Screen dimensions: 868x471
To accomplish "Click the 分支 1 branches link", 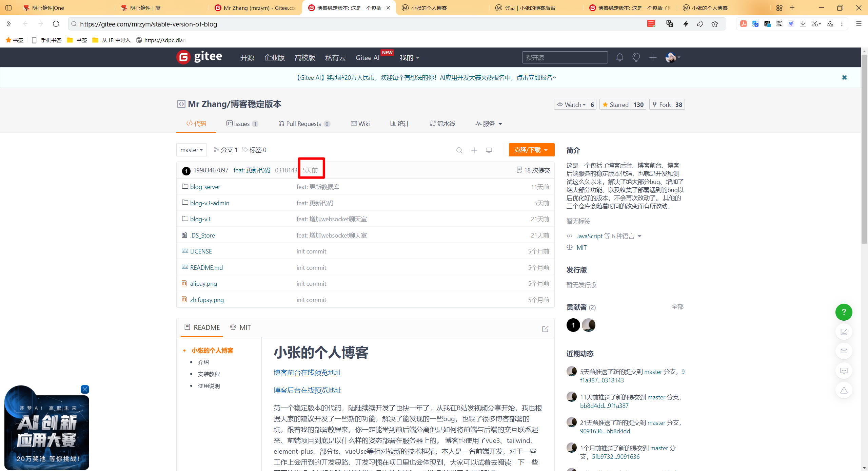I will (x=225, y=150).
